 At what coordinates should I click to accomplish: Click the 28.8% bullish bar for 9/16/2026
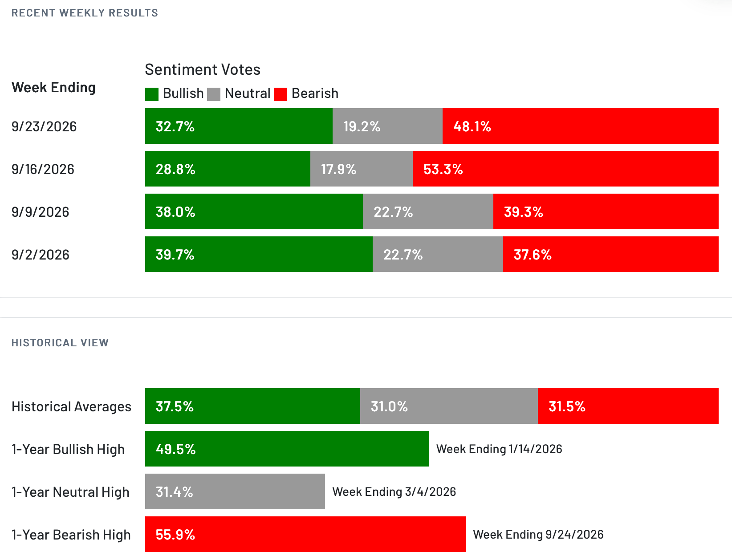click(228, 169)
